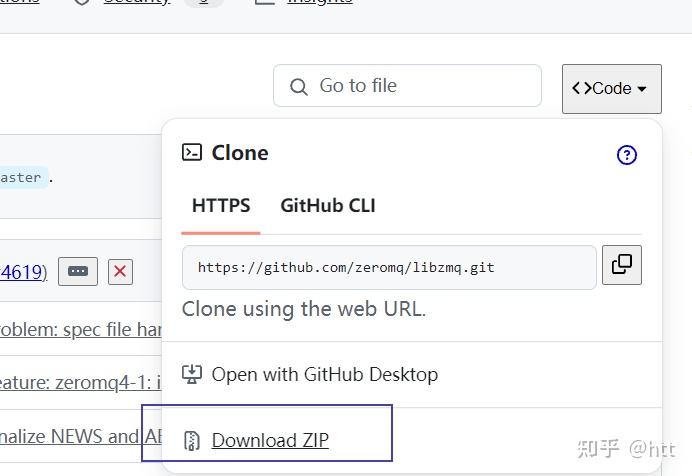Click the clone help question mark icon
692x476 pixels.
tap(627, 155)
